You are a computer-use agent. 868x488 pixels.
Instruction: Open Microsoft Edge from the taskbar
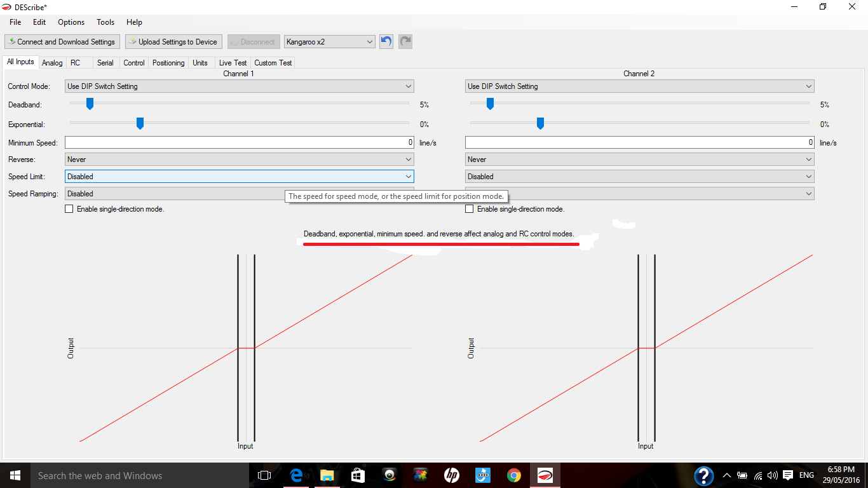(296, 475)
